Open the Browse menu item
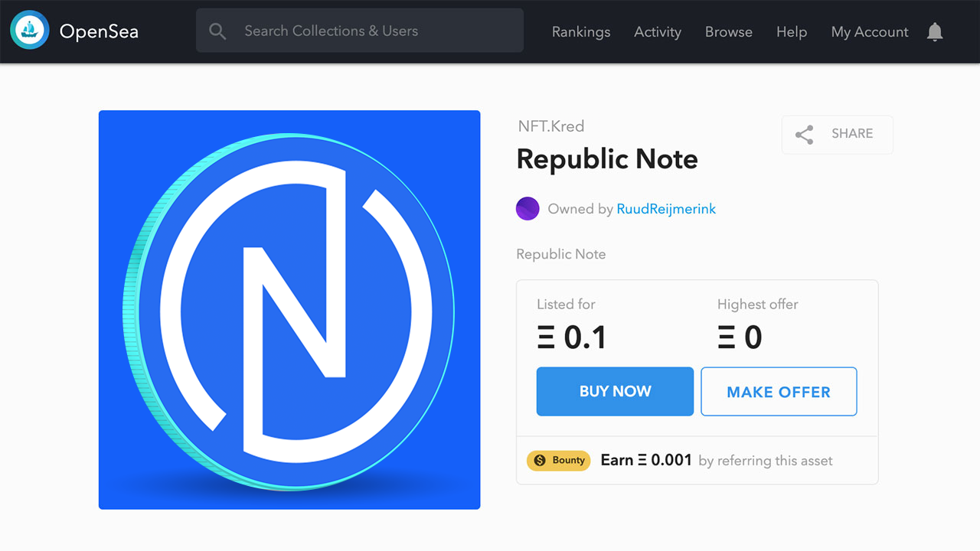Viewport: 980px width, 551px height. pyautogui.click(x=728, y=31)
